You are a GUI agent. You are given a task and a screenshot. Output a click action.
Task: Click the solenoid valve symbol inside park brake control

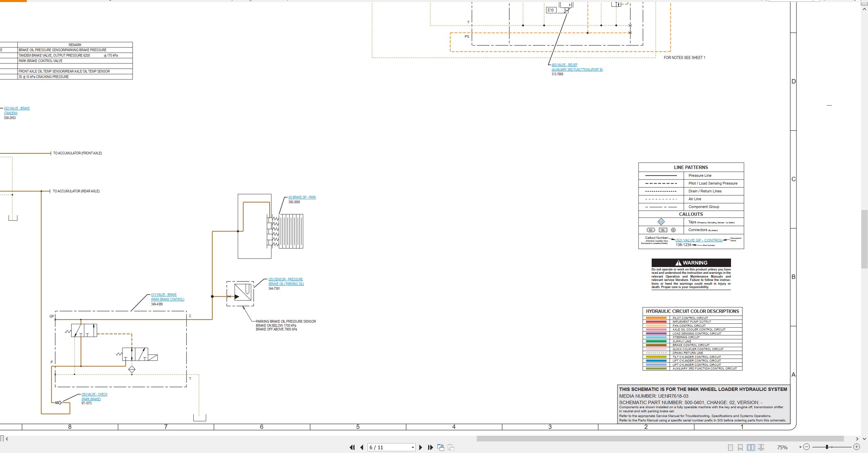pos(140,354)
